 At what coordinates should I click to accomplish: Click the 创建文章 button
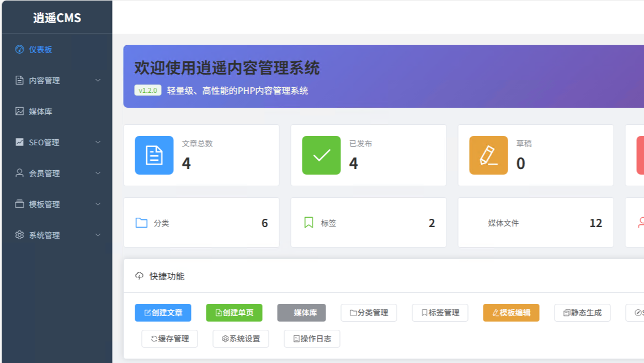[x=163, y=313]
